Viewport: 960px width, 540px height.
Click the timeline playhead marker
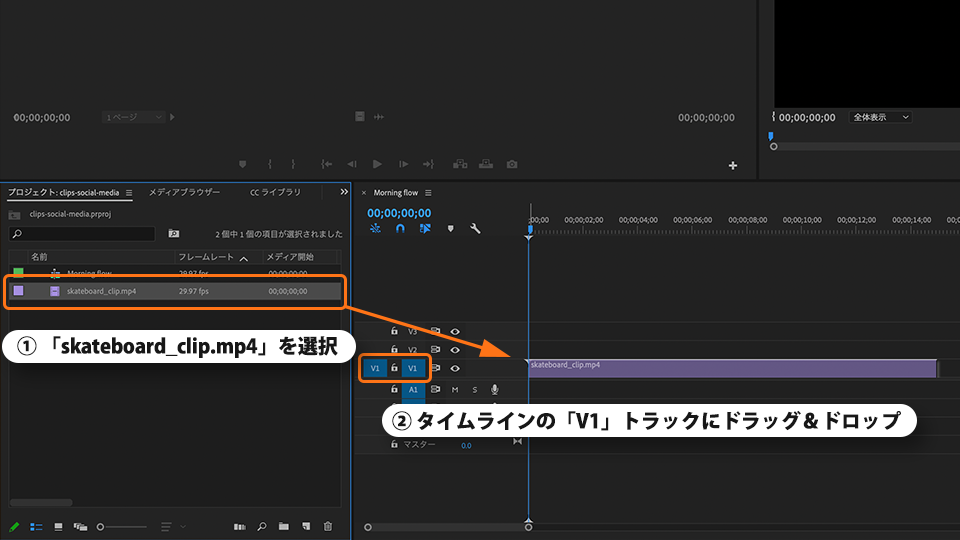[530, 230]
